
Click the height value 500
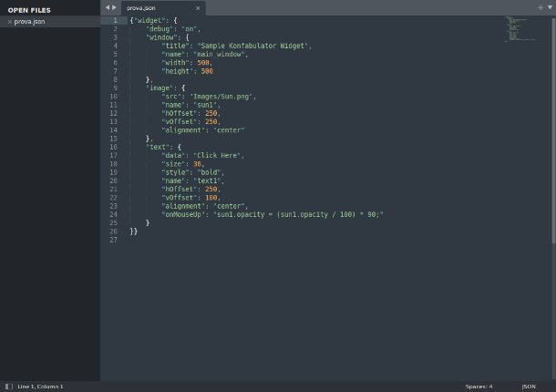207,71
